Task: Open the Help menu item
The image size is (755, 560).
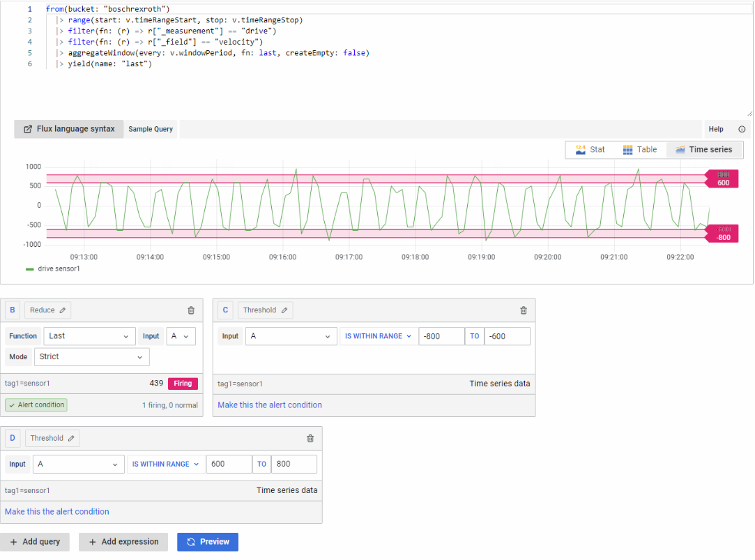Action: 716,129
